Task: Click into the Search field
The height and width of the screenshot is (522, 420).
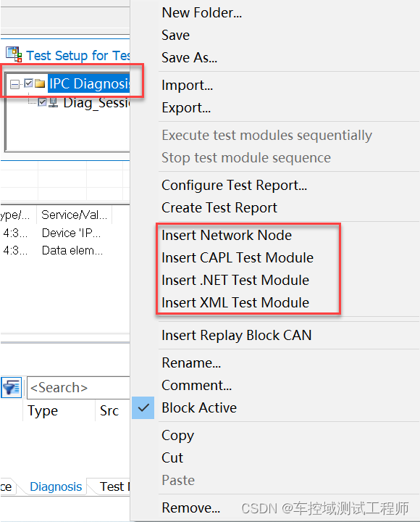Action: point(78,388)
